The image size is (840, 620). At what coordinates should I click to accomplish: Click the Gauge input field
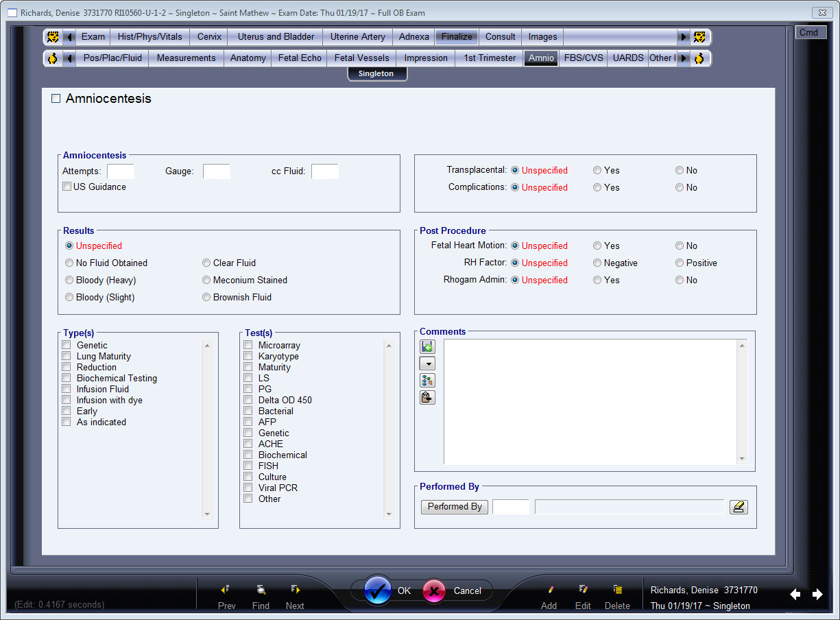coord(217,171)
